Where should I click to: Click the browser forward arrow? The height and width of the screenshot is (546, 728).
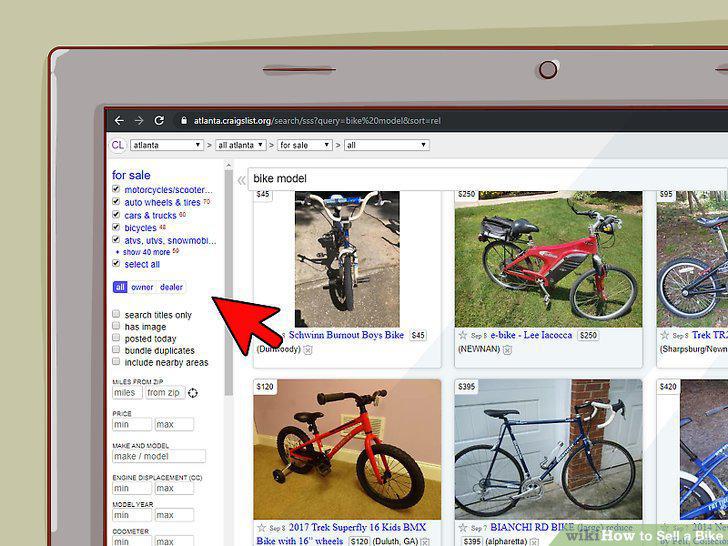pos(139,121)
